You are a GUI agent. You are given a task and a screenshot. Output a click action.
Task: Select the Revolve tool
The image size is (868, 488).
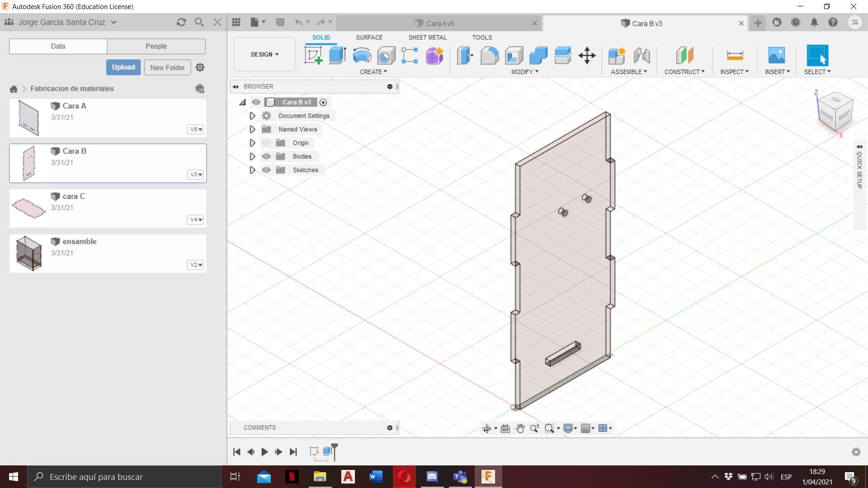(362, 56)
